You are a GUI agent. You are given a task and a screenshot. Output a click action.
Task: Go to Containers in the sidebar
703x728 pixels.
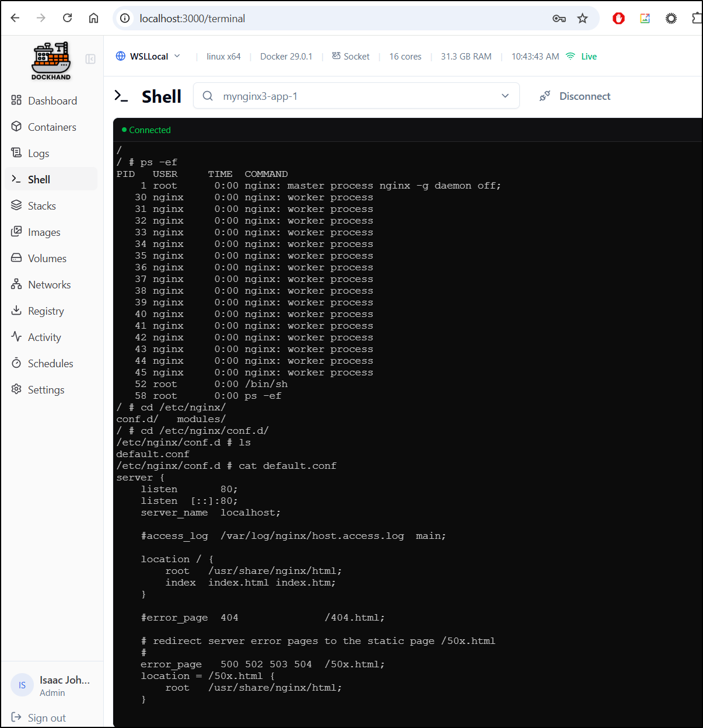point(52,127)
